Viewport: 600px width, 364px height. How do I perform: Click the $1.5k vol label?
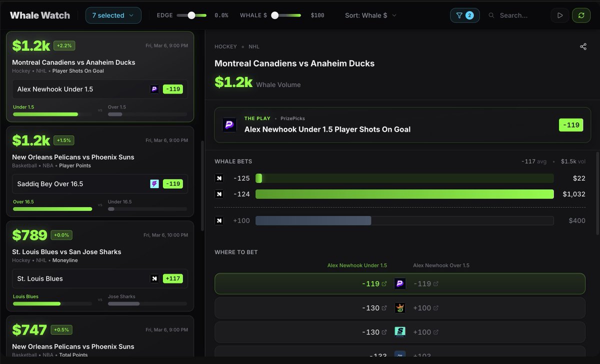click(x=573, y=161)
